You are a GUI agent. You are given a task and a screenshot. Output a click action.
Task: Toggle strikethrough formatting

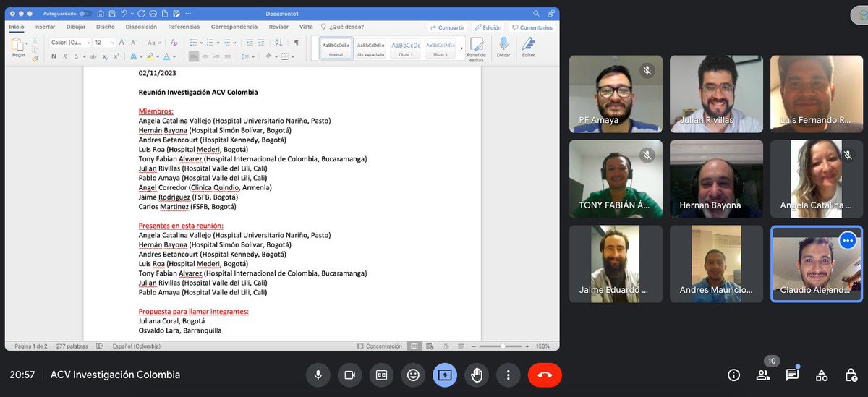click(92, 56)
